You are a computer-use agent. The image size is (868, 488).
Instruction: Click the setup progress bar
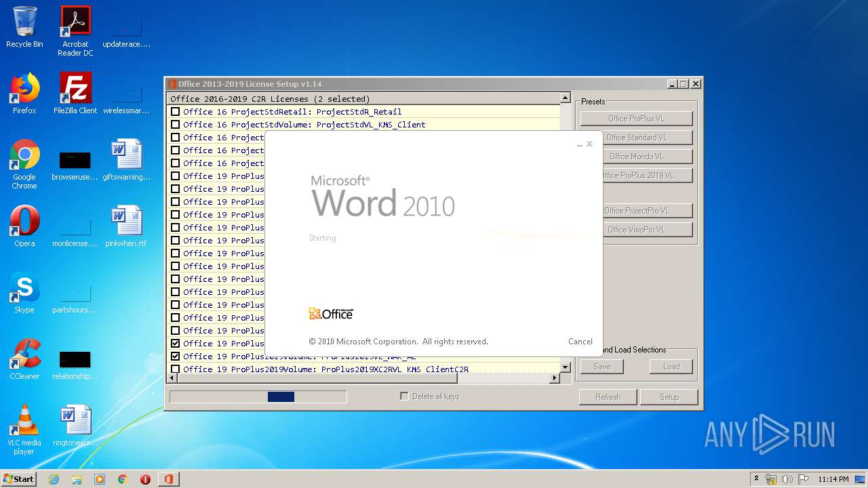(x=258, y=396)
